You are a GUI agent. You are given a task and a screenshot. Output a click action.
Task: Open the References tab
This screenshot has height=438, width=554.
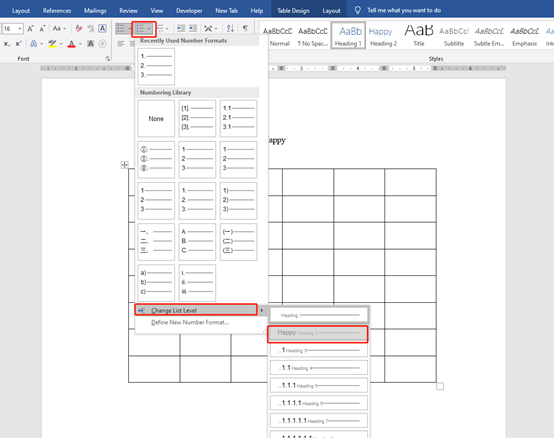pyautogui.click(x=57, y=11)
